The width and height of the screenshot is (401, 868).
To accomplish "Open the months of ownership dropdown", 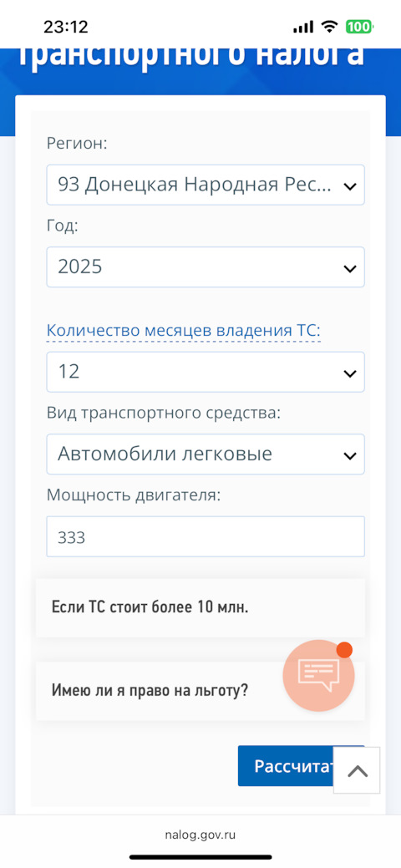I will point(206,372).
